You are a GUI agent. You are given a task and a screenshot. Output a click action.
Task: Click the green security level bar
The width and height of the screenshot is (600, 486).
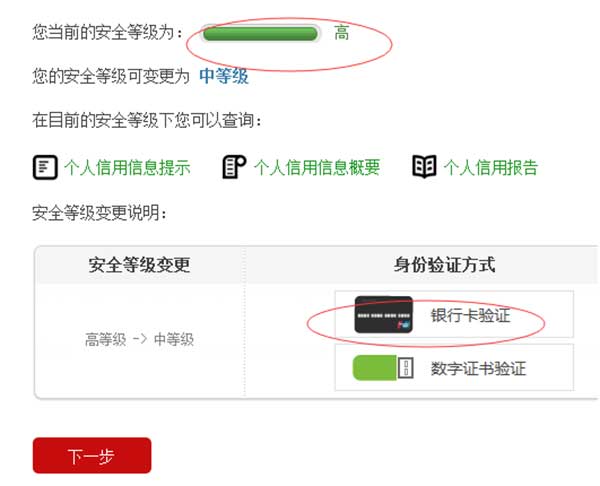(260, 34)
